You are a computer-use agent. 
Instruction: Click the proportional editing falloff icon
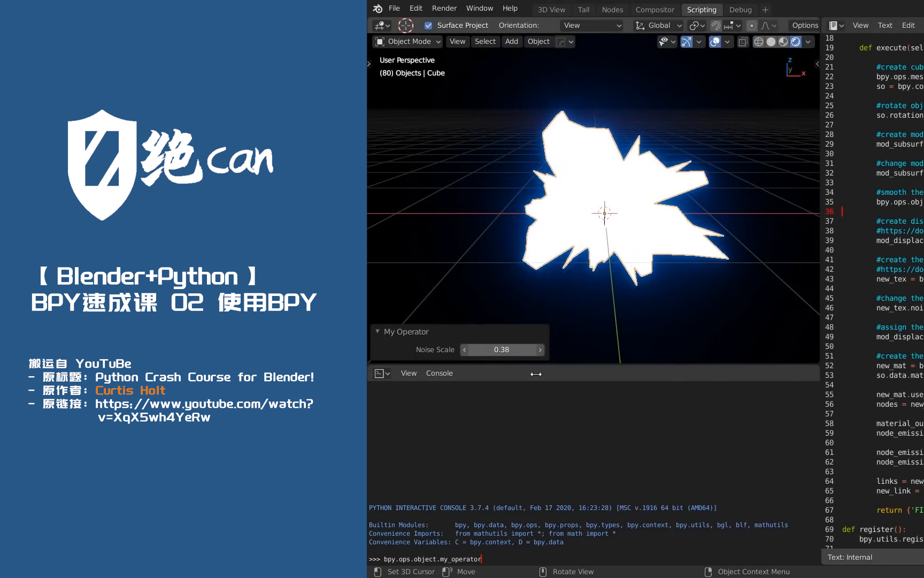[766, 25]
